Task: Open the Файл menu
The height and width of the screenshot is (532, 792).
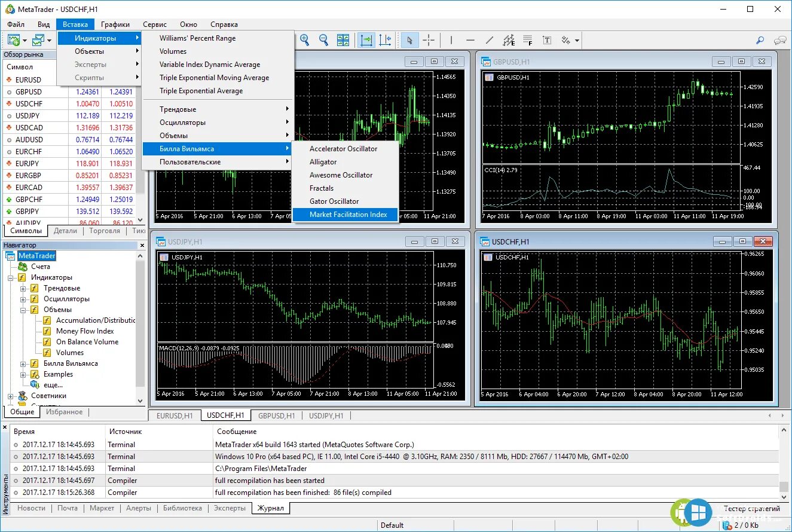Action: (16, 25)
